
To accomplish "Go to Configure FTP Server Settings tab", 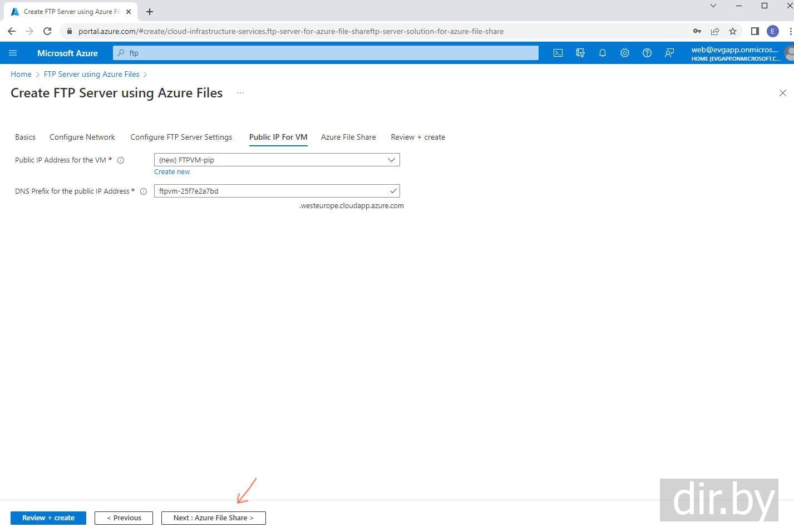I will 181,137.
